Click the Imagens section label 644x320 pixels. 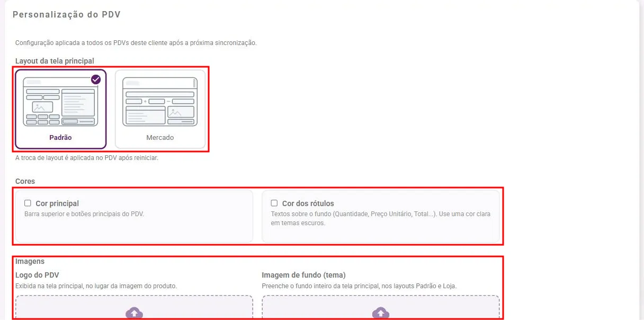click(x=30, y=261)
